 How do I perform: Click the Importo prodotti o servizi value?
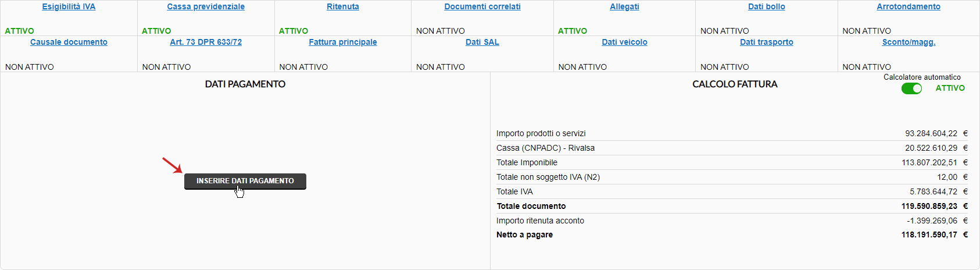(x=931, y=133)
